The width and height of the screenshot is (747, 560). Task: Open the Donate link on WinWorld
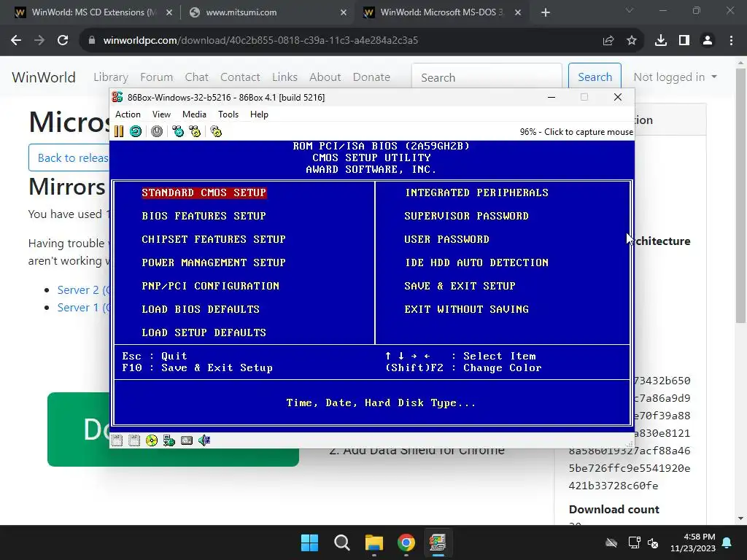371,77
